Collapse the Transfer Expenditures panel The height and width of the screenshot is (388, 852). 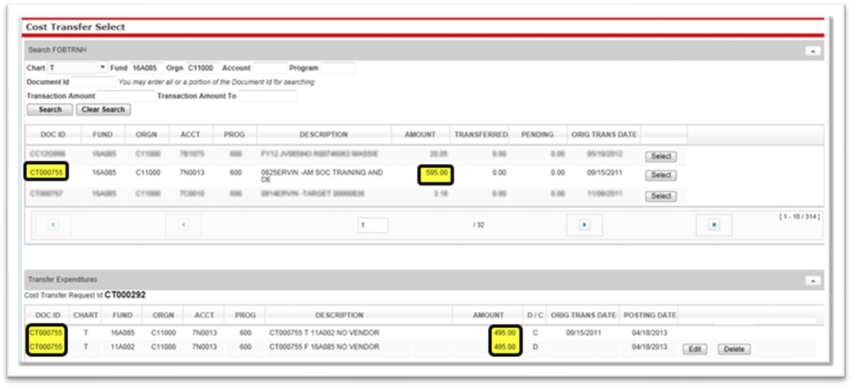pos(813,280)
